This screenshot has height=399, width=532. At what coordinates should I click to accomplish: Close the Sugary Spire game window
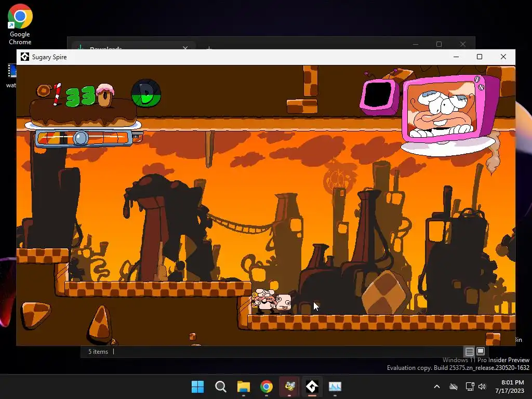tap(503, 57)
